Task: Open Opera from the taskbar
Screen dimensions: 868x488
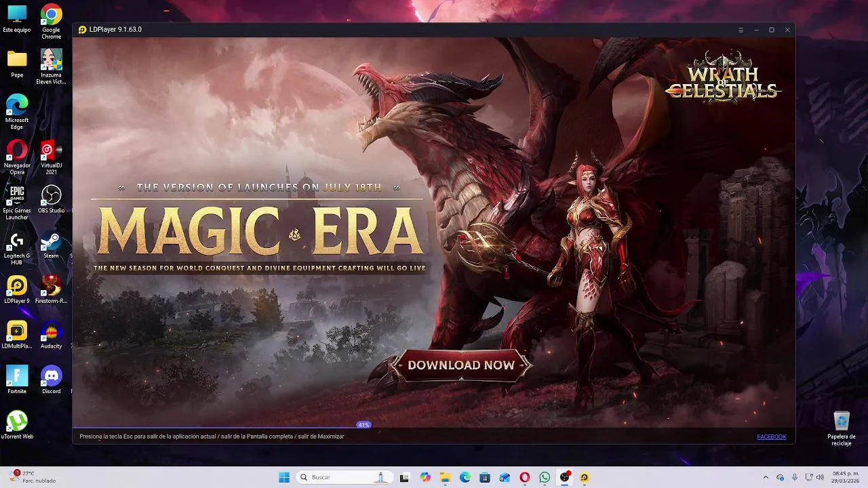Action: tap(525, 477)
